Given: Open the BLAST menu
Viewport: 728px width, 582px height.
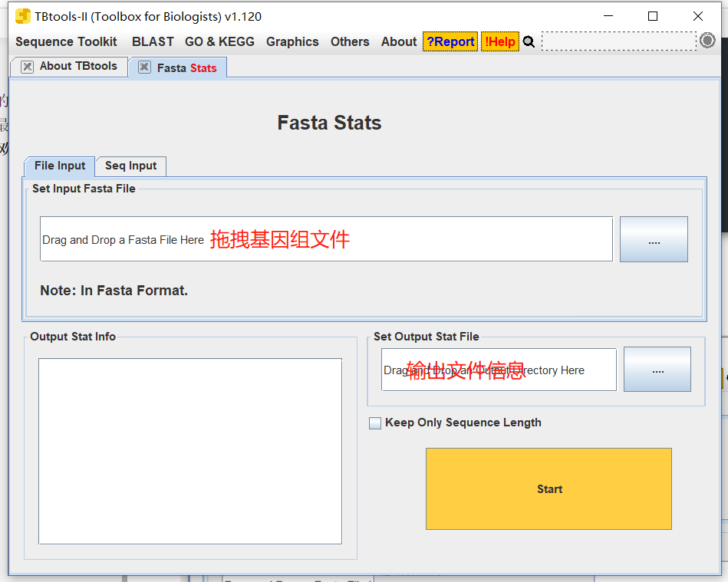Looking at the screenshot, I should coord(153,41).
